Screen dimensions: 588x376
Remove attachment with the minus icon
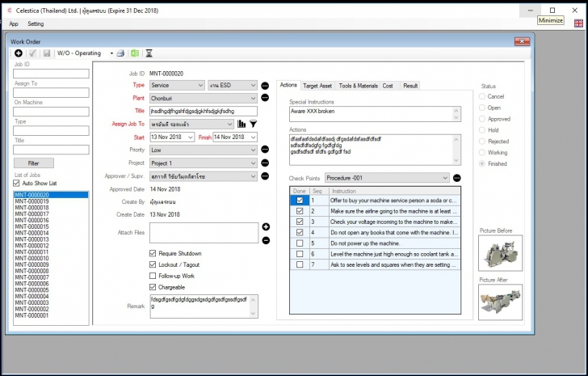click(266, 239)
